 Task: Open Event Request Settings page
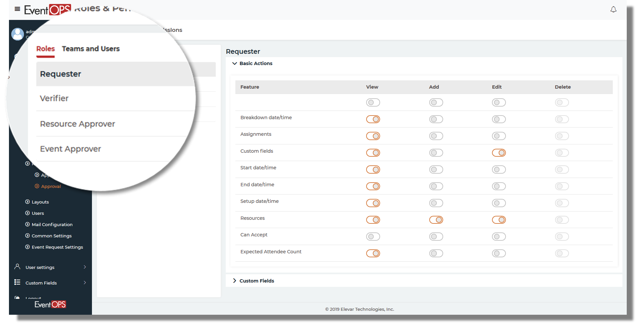[57, 247]
